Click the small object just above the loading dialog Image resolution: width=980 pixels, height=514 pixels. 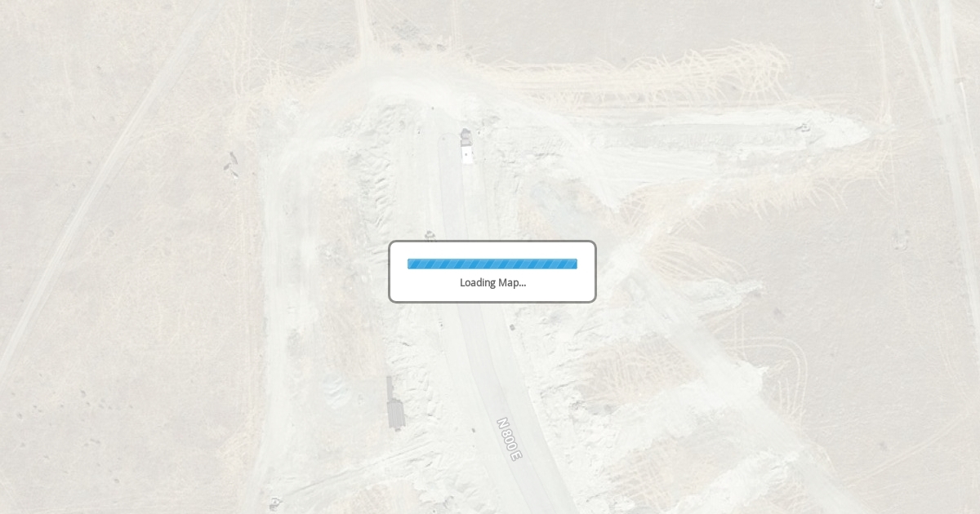point(430,236)
